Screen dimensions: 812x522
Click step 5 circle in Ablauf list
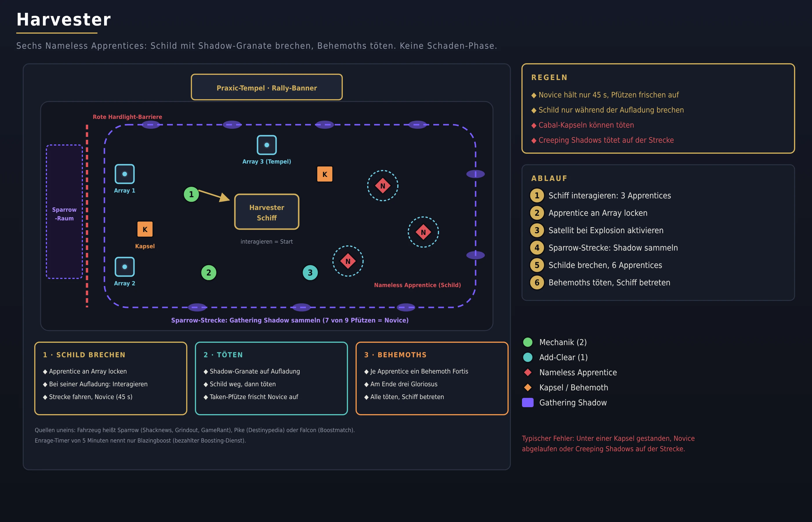(537, 265)
